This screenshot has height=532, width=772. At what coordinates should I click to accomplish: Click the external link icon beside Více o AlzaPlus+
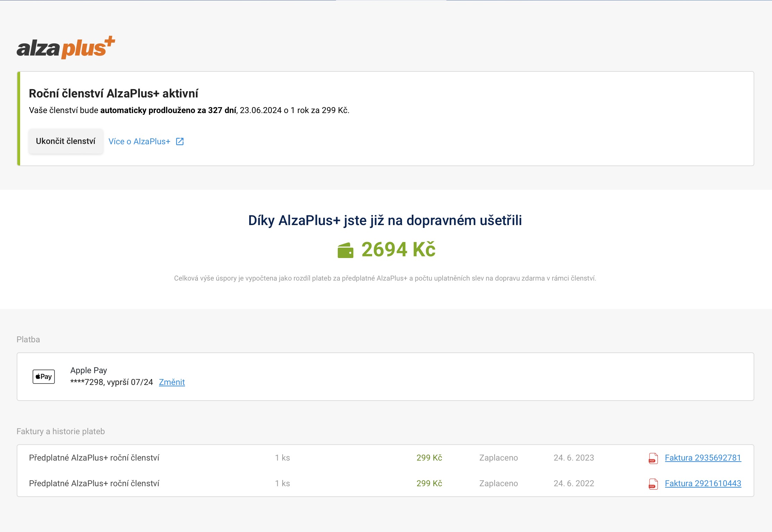[x=180, y=141]
